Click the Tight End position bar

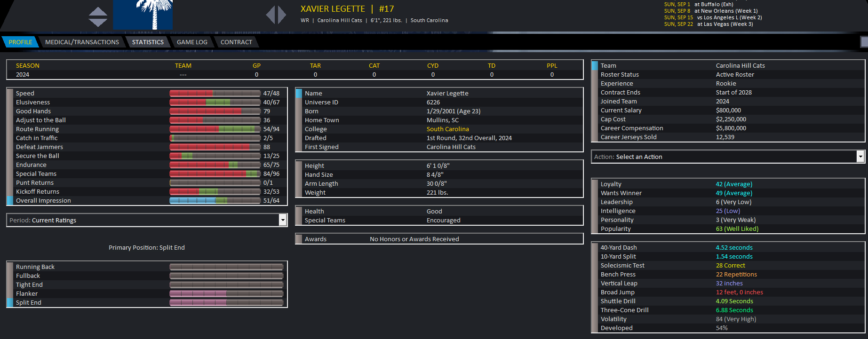[x=226, y=284]
